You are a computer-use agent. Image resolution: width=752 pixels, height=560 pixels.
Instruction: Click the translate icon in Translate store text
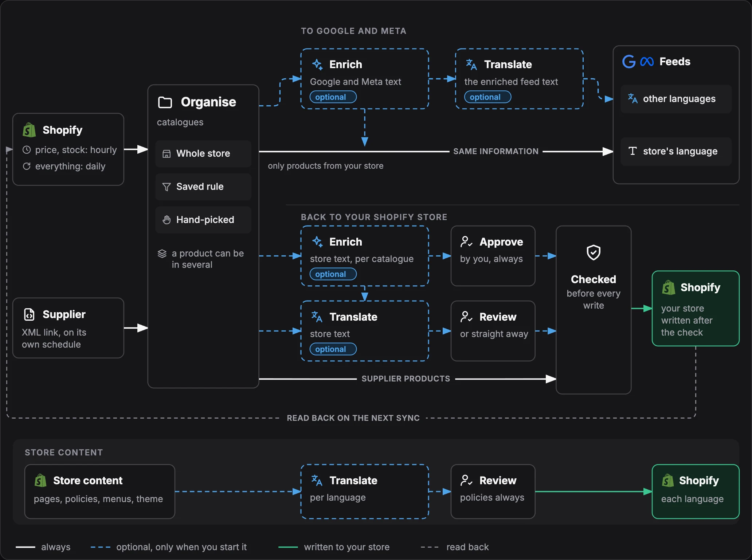point(317,317)
